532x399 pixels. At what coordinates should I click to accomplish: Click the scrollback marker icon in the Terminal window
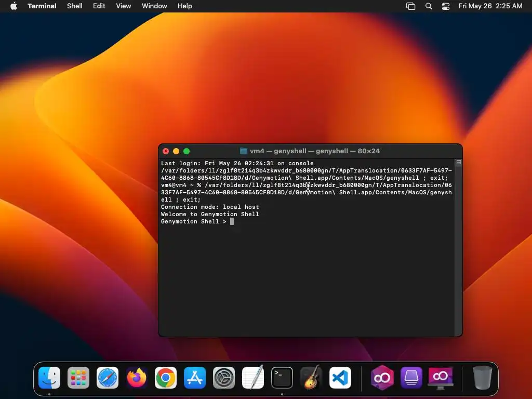point(458,163)
